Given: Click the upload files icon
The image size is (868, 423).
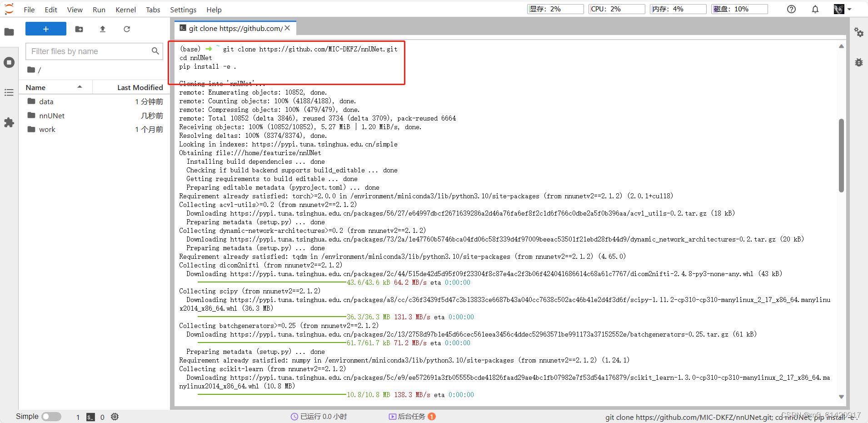Looking at the screenshot, I should [x=103, y=29].
